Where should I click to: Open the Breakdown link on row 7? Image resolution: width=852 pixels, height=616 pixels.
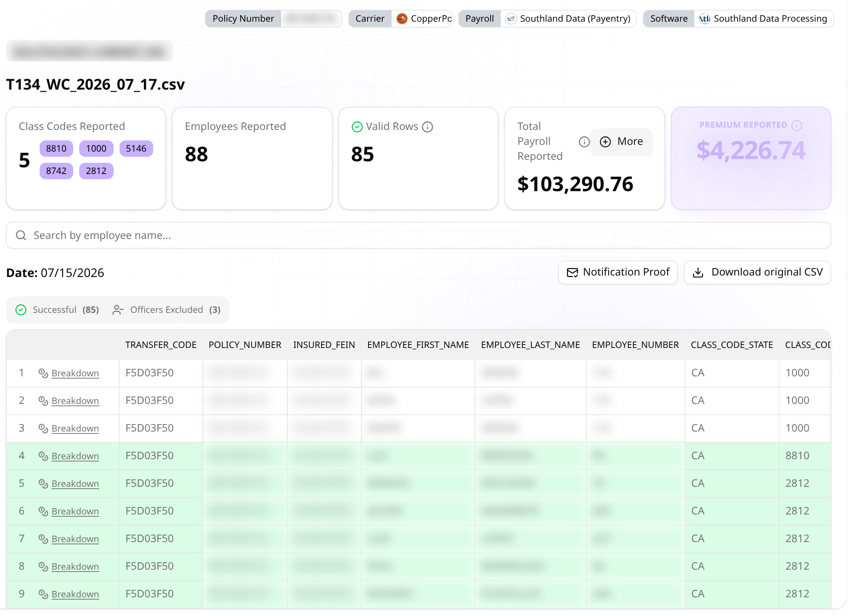point(75,539)
